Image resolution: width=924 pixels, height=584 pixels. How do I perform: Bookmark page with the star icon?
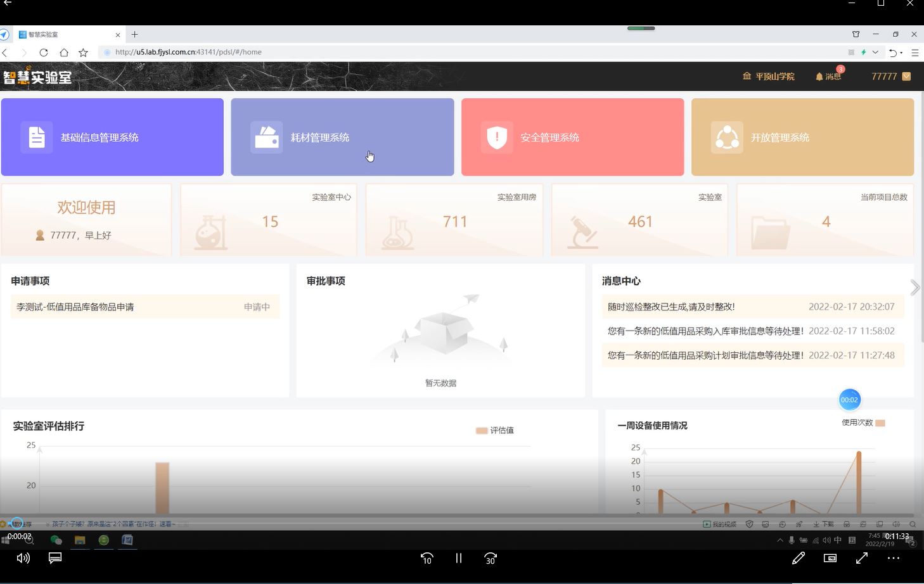(x=83, y=53)
